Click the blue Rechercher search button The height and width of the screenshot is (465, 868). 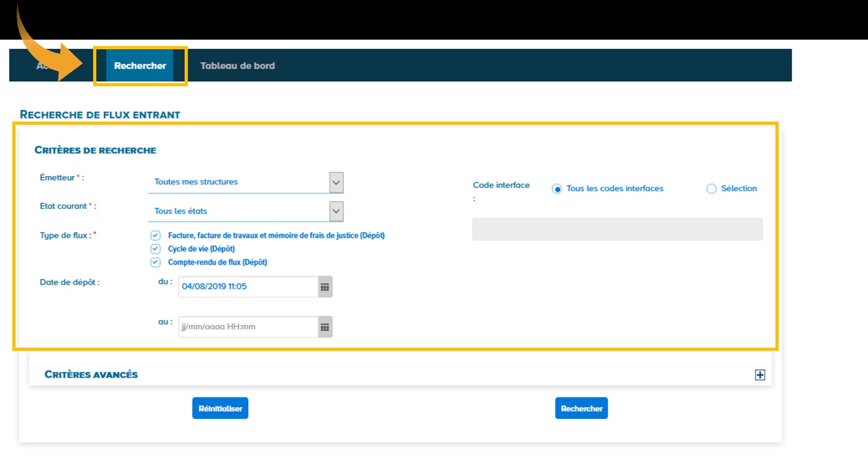click(x=581, y=408)
